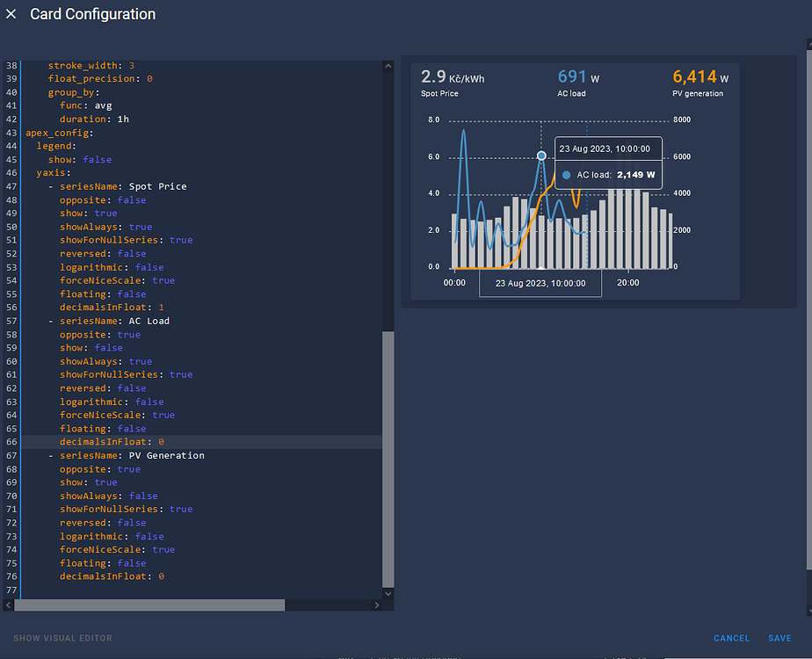Click the right arrow of the horizontal scrollbar
The height and width of the screenshot is (659, 812).
tap(379, 605)
